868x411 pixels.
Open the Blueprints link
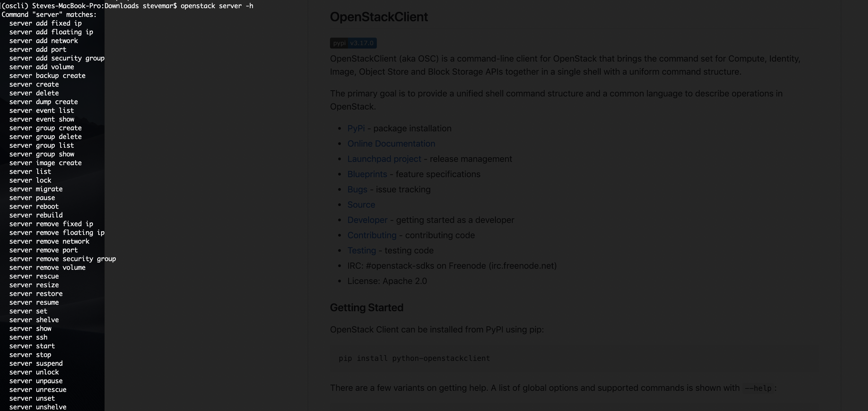[367, 174]
